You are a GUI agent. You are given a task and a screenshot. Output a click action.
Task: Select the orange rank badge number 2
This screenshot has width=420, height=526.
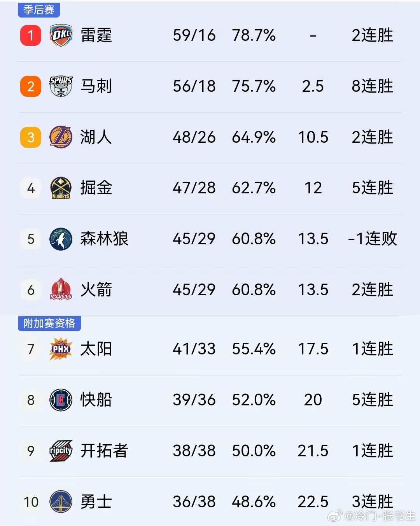point(30,86)
